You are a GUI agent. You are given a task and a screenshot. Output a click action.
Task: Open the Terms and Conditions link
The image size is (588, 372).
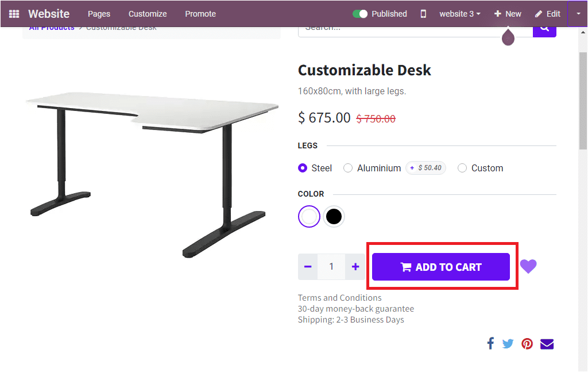point(339,297)
